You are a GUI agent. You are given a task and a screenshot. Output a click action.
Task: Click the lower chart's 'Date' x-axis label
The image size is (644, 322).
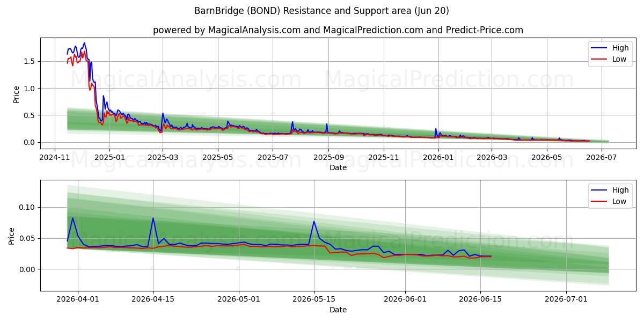[338, 310]
